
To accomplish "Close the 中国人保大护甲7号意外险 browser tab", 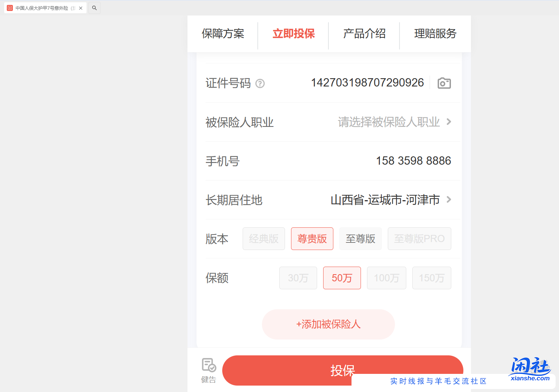I will 80,8.
